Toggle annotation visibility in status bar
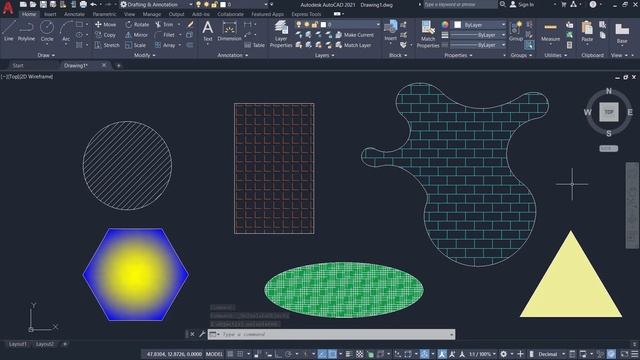This screenshot has width=640, height=360. coord(442,354)
